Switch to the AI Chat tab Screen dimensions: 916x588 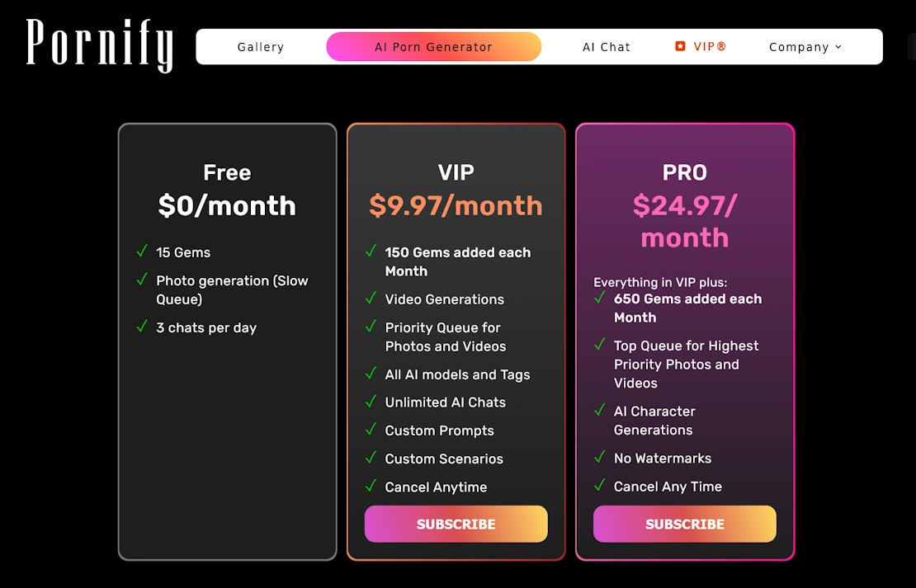pyautogui.click(x=607, y=47)
